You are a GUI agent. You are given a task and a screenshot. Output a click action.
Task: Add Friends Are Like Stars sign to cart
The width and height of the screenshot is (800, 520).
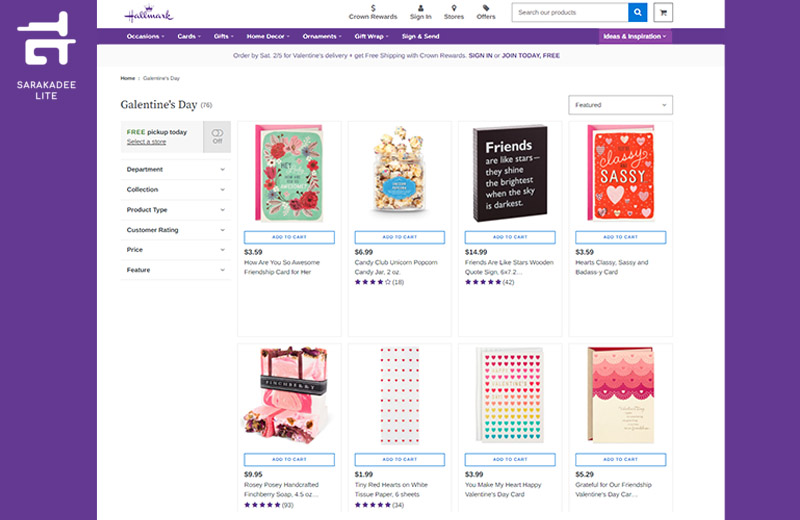pyautogui.click(x=510, y=237)
